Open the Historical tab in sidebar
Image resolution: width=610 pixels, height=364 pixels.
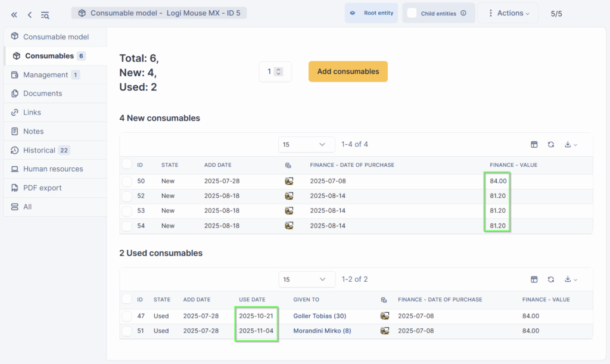click(39, 150)
